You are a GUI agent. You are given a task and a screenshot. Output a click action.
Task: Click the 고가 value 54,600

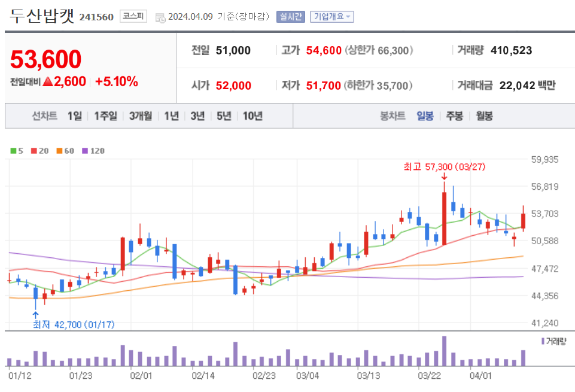324,50
